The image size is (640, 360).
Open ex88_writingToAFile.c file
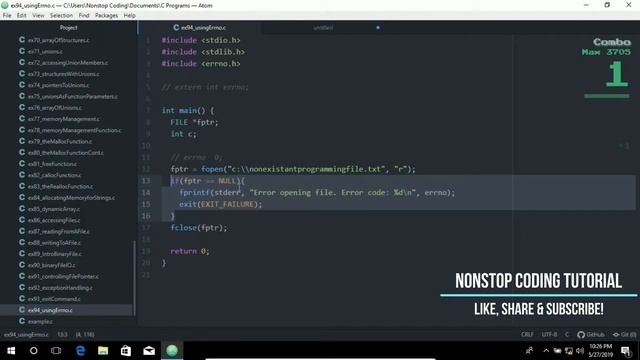pyautogui.click(x=54, y=242)
